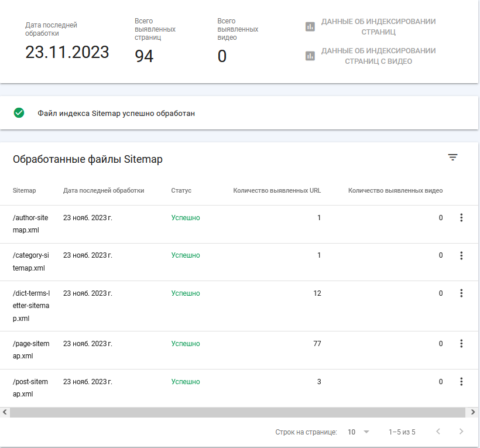480x448 pixels.
Task: Open the more options menu for dict-terms-letter-sitemap.xml
Action: pyautogui.click(x=461, y=293)
